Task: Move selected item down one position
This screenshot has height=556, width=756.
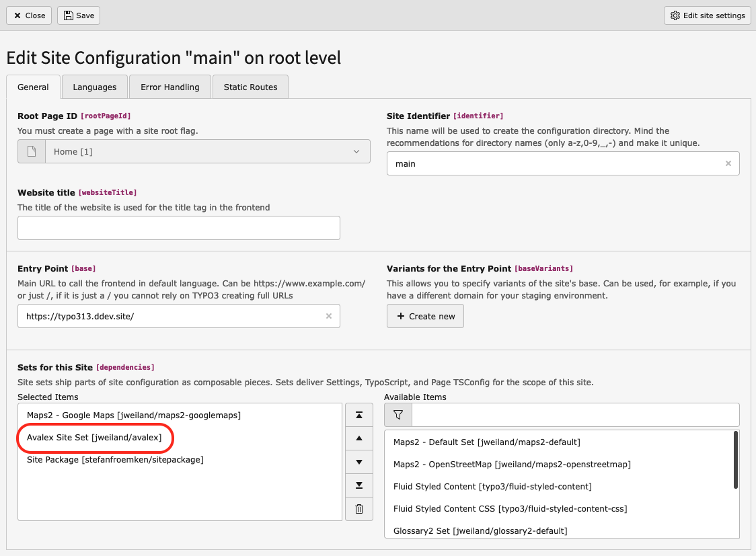Action: pos(359,462)
